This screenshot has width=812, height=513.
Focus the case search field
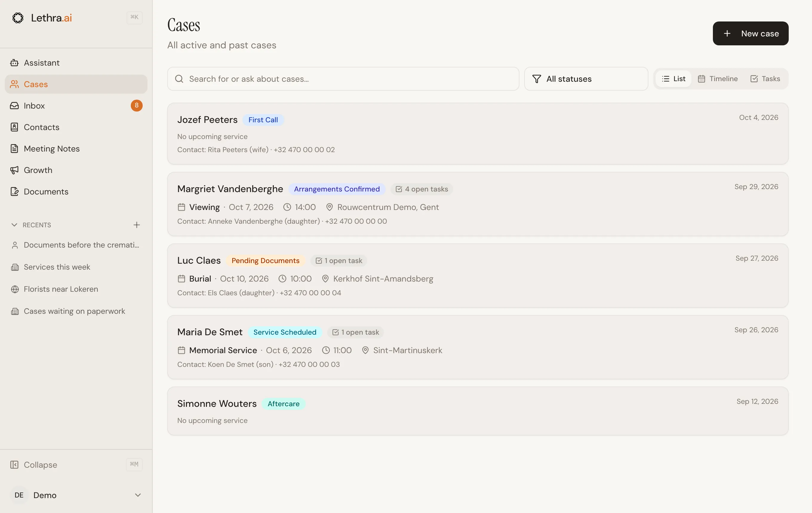pyautogui.click(x=343, y=79)
